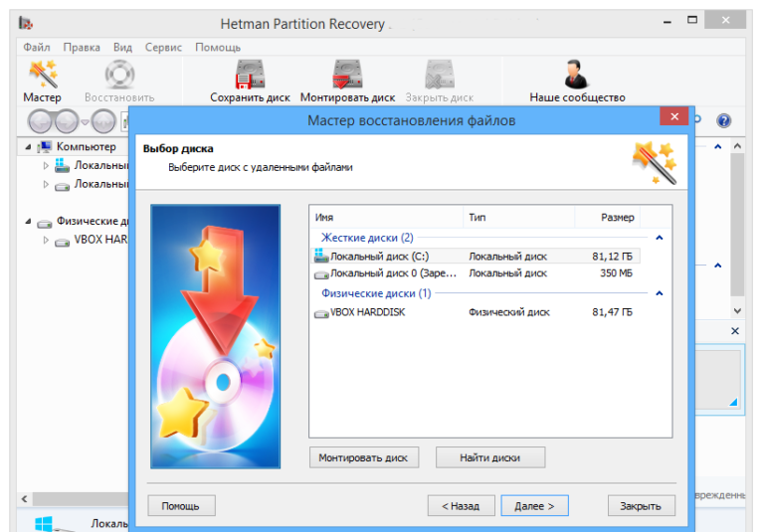
Task: Click the Сохранить диск toolbar icon
Action: 250,77
